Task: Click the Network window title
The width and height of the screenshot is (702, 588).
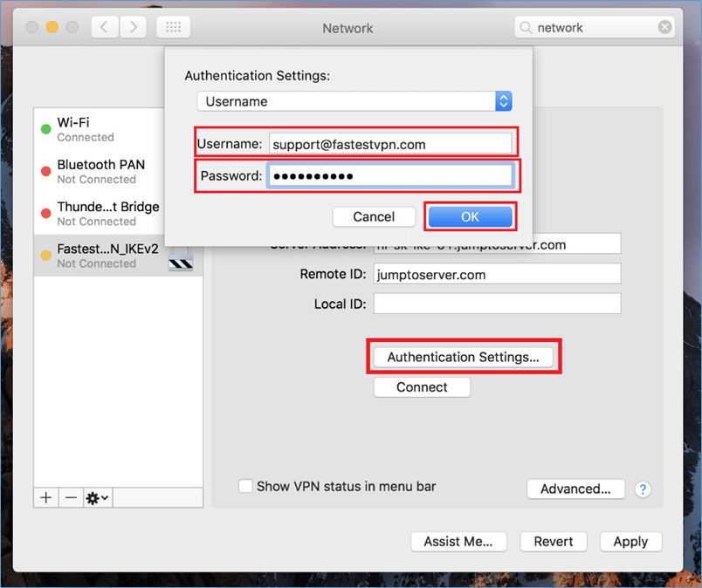Action: click(x=348, y=28)
